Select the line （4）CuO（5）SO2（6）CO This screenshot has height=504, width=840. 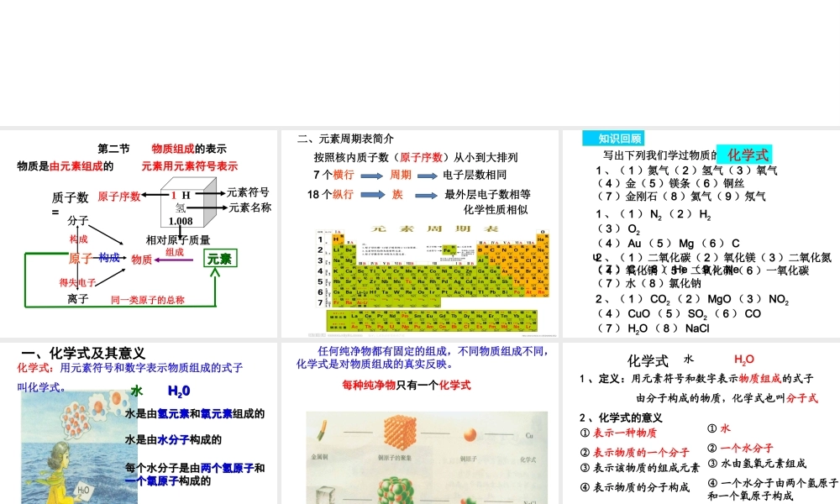coord(680,314)
